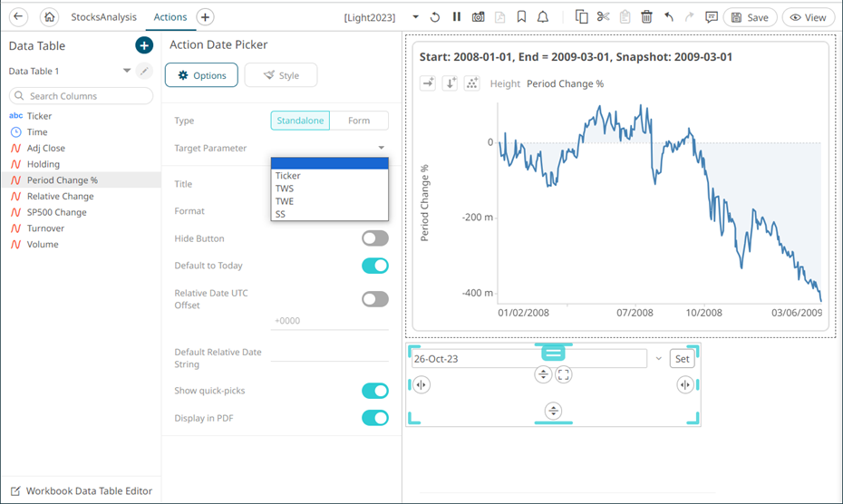Image resolution: width=843 pixels, height=504 pixels.
Task: Switch to the Style tab
Action: [281, 75]
